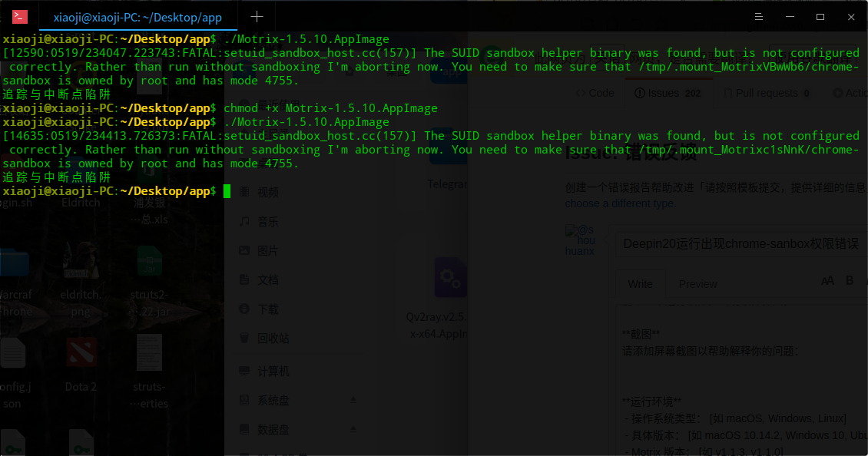Open a new terminal tab with the plus button

pyautogui.click(x=257, y=16)
